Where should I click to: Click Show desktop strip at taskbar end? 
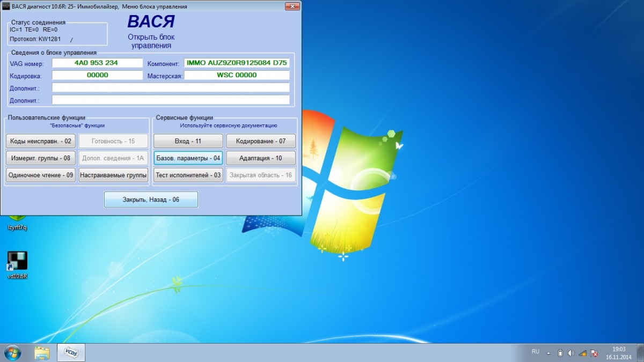pyautogui.click(x=640, y=352)
